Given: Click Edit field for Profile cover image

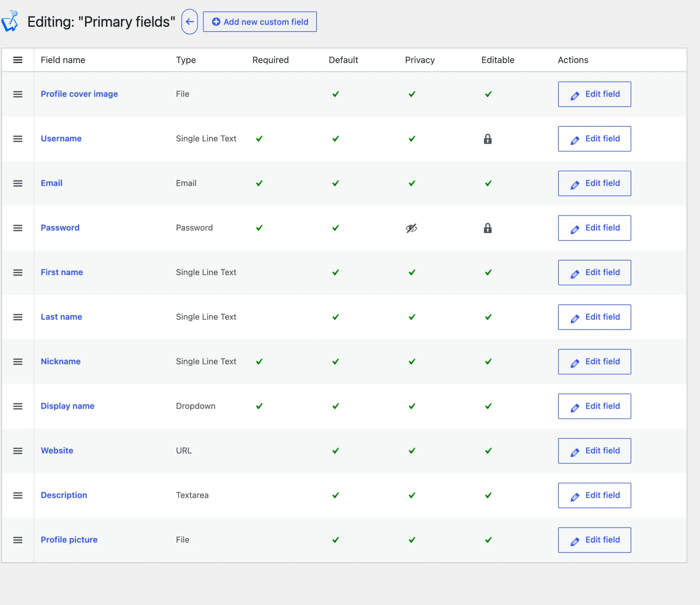Looking at the screenshot, I should (594, 94).
